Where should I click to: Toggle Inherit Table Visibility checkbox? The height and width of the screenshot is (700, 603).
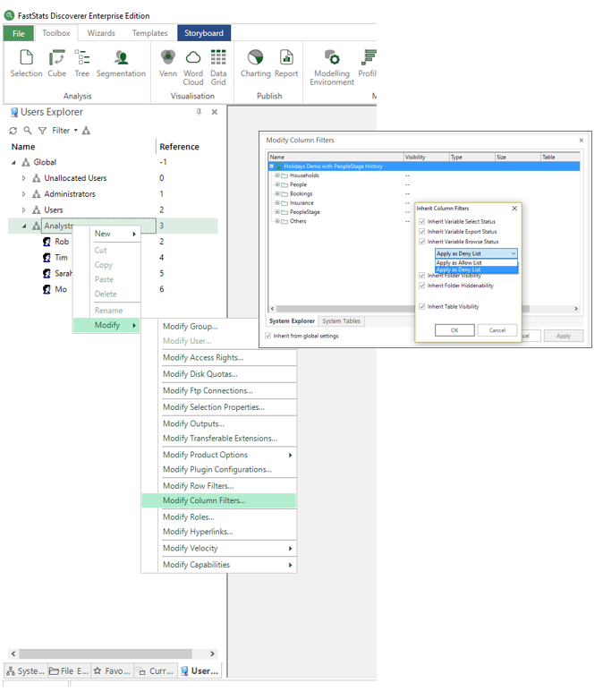[x=421, y=307]
